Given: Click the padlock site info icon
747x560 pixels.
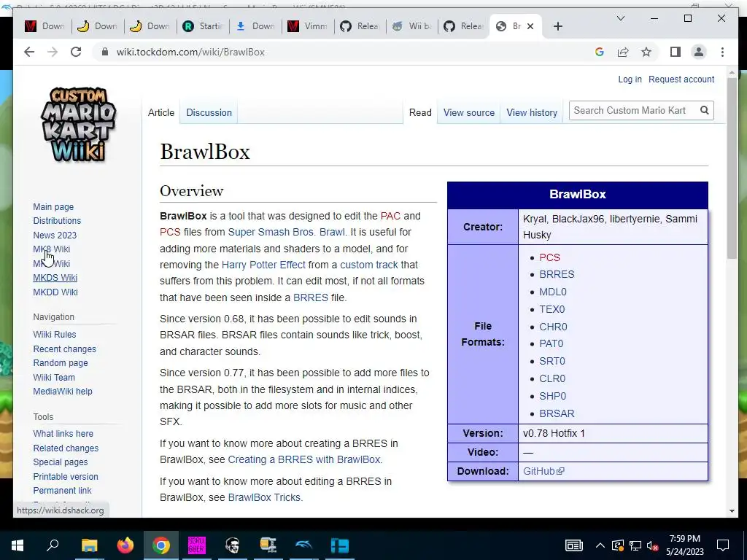Looking at the screenshot, I should pyautogui.click(x=105, y=52).
